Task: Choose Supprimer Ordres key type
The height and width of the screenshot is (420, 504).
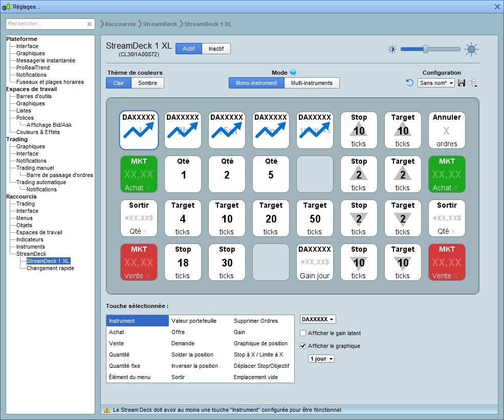Action: point(255,321)
